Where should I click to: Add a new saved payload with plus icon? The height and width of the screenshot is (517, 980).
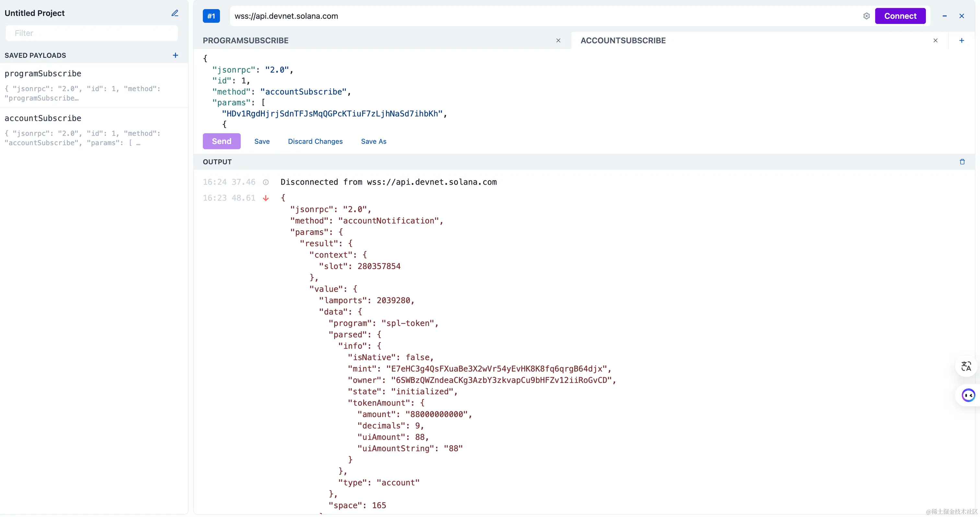(x=175, y=55)
